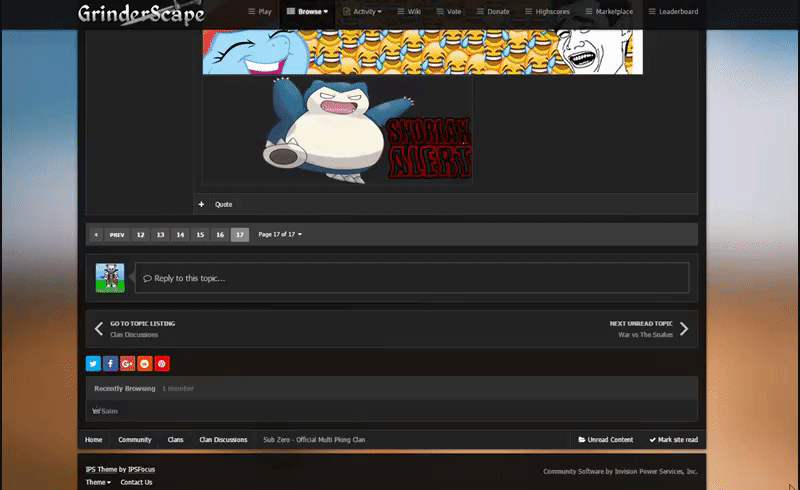
Task: Jump to first page arrow
Action: click(96, 235)
